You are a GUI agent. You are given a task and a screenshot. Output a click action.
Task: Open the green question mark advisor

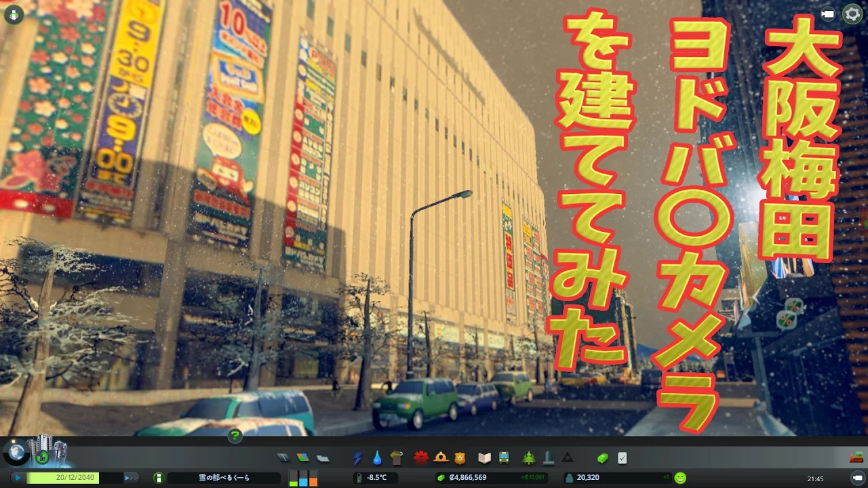235,436
